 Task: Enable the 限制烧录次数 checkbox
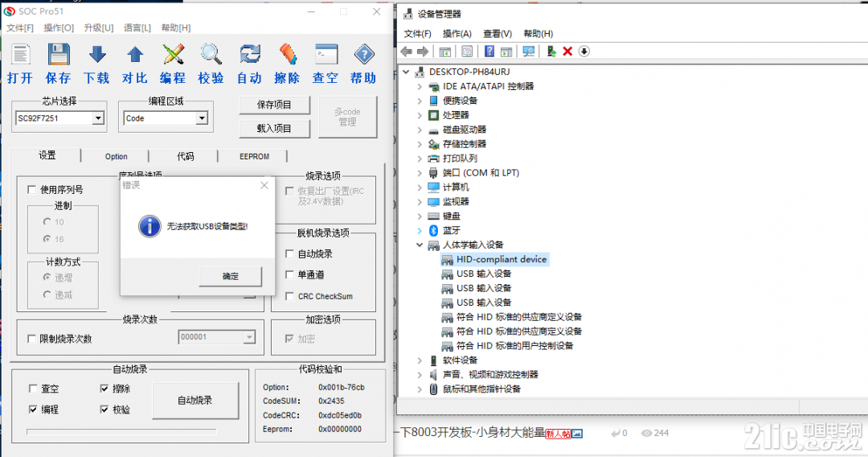point(32,339)
